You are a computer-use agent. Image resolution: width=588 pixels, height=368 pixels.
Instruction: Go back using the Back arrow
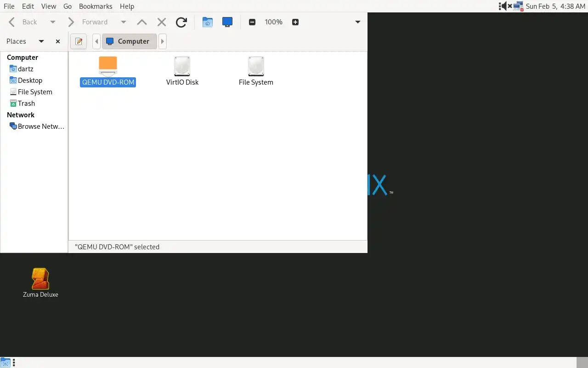tap(23, 22)
